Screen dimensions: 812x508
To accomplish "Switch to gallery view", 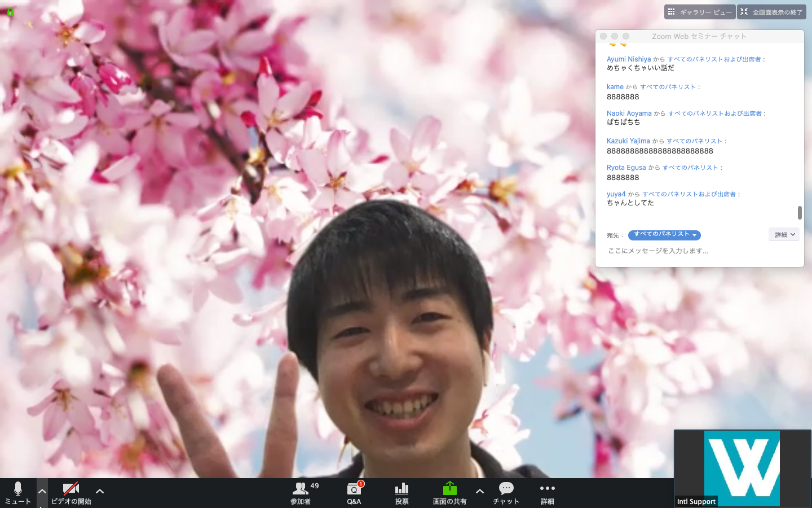I will click(699, 12).
